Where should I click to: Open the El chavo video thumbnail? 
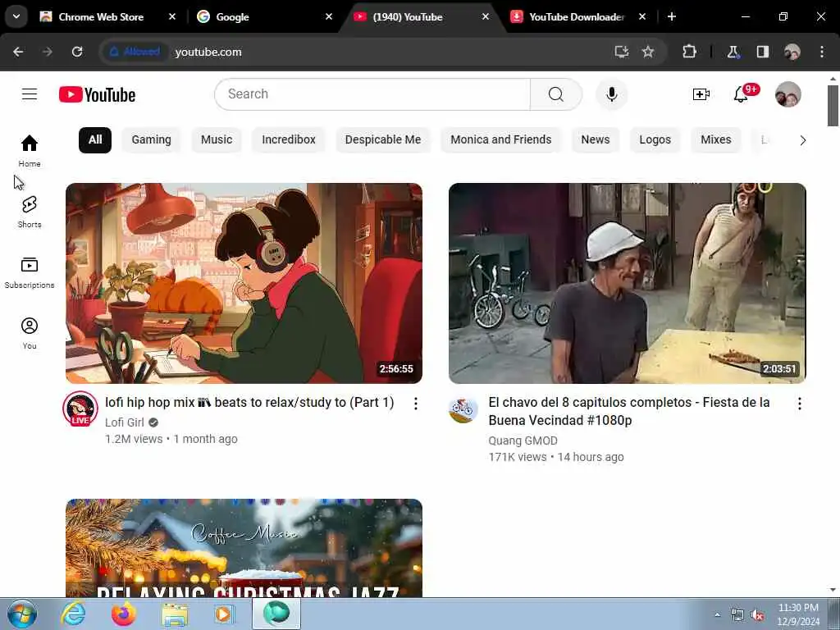pyautogui.click(x=628, y=283)
